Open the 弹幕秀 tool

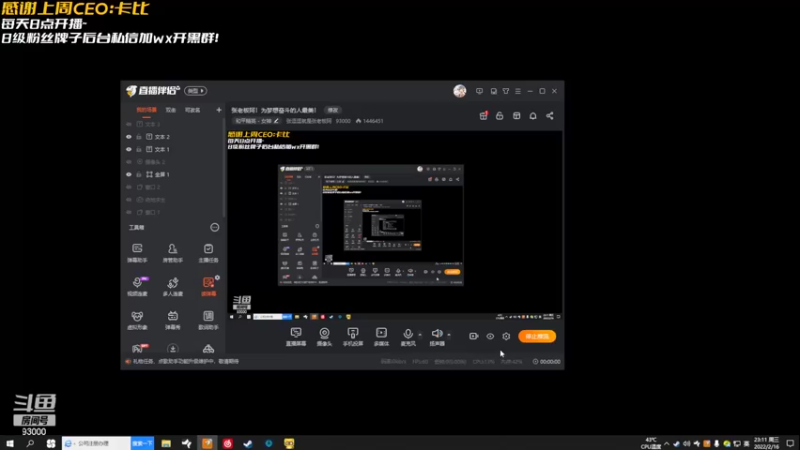pos(172,320)
